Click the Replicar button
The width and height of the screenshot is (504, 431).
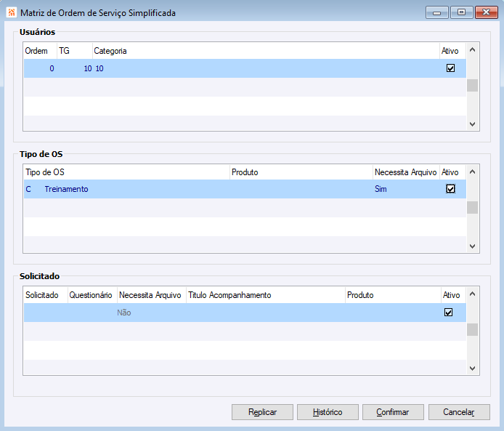(x=262, y=412)
